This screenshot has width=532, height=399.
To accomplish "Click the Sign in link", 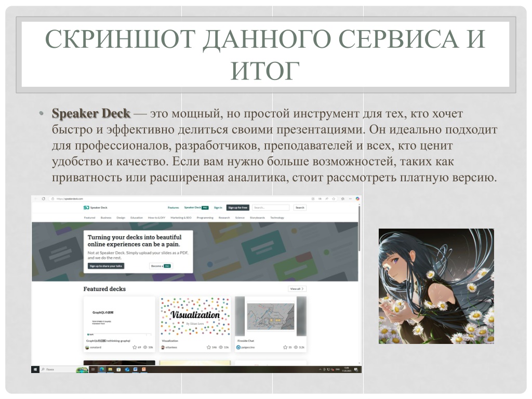I will pyautogui.click(x=218, y=208).
